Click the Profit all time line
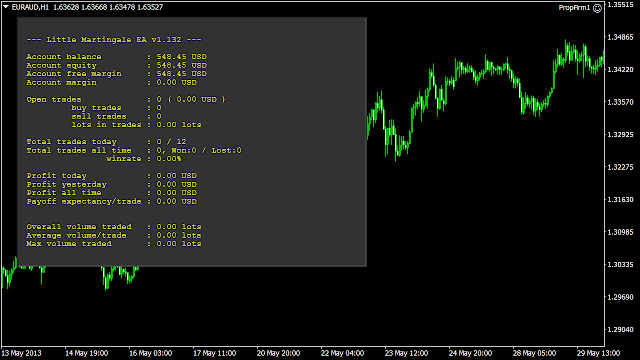 pyautogui.click(x=111, y=193)
